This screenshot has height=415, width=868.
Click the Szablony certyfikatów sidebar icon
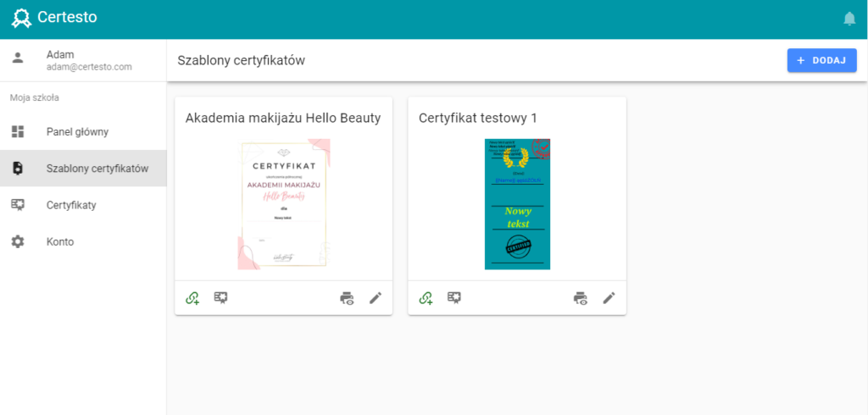[x=19, y=169]
